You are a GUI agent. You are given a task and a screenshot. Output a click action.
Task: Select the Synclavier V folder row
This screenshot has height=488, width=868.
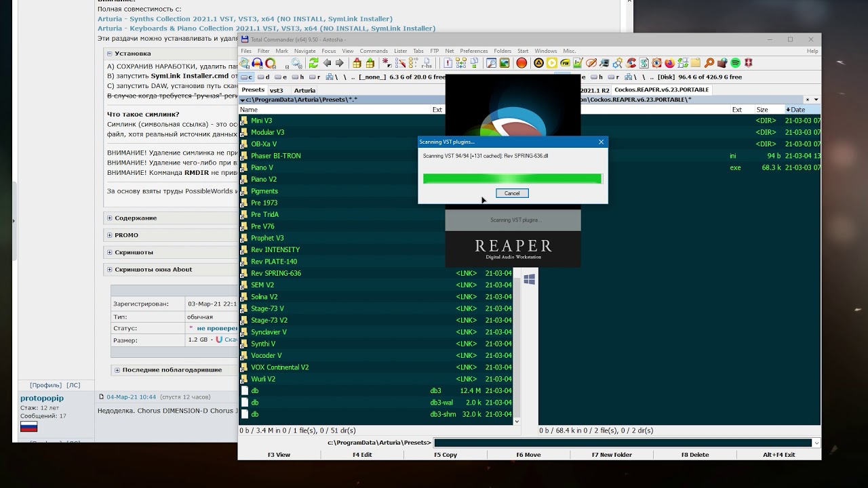click(x=376, y=332)
